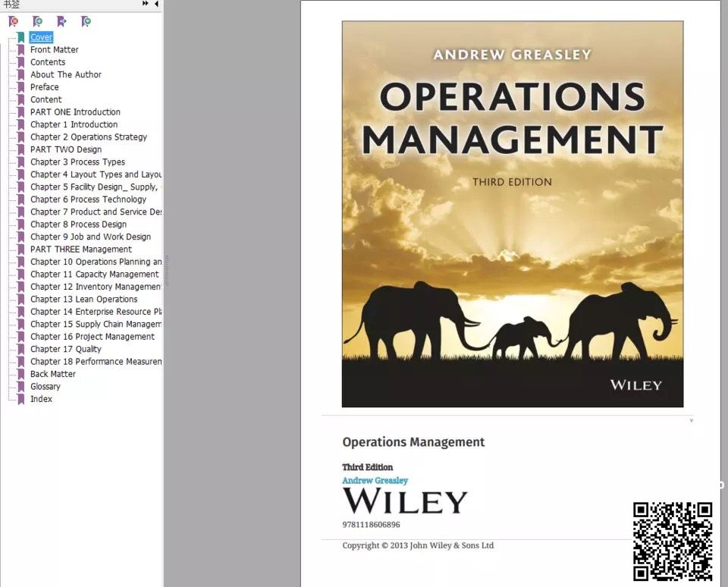Click the bookmark icon next to Glossary
Viewport: 728px width, 587px height.
point(20,387)
